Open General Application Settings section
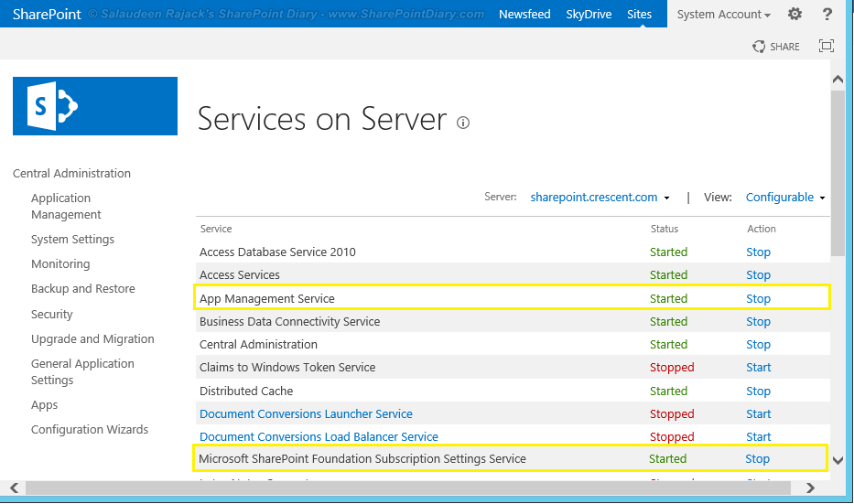 tap(82, 371)
